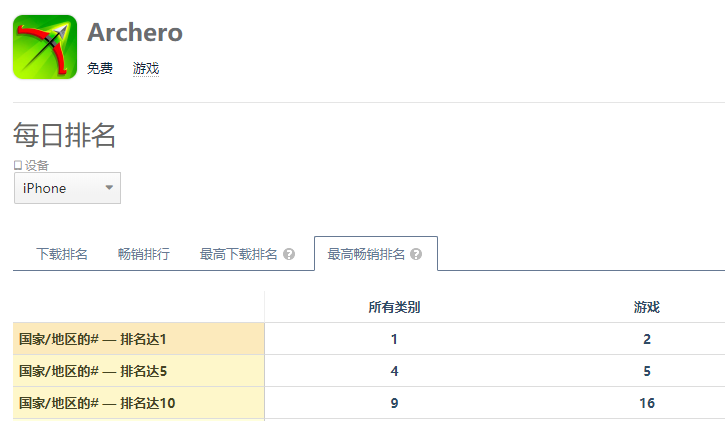Click the Archero app title
The height and width of the screenshot is (421, 725).
point(135,32)
